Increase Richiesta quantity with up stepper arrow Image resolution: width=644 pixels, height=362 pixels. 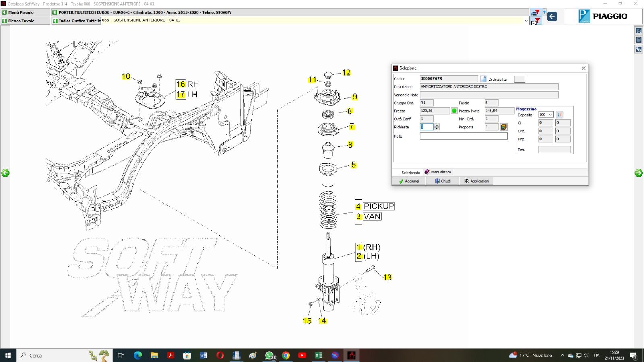click(437, 125)
